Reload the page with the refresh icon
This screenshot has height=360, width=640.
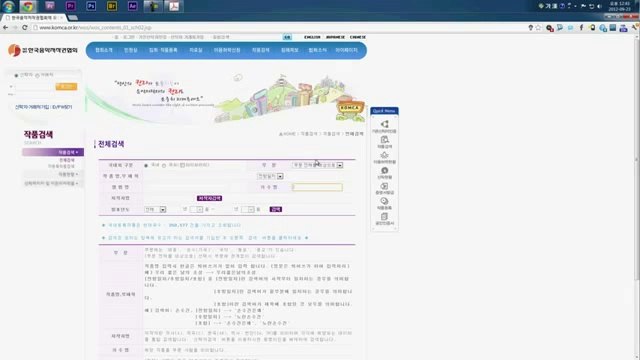pyautogui.click(x=24, y=27)
